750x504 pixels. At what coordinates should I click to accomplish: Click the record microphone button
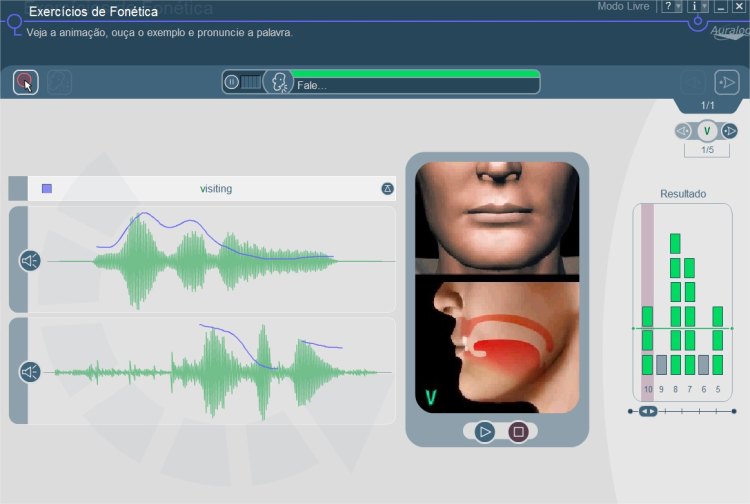25,82
